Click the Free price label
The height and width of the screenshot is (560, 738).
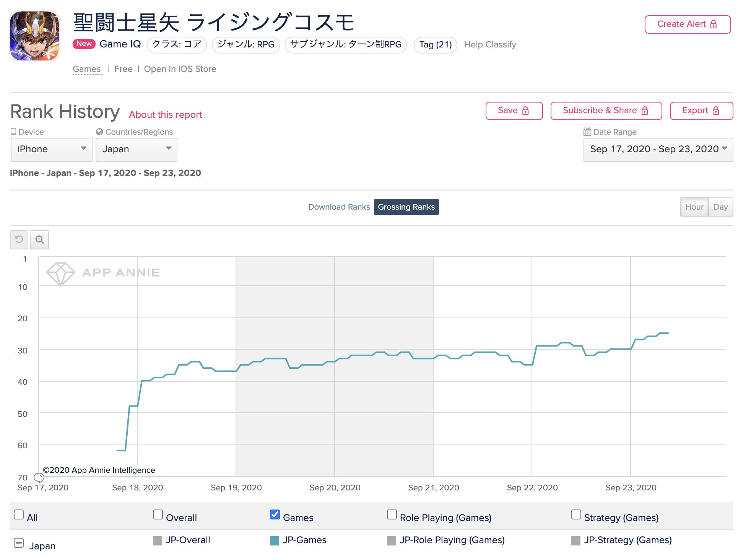pyautogui.click(x=123, y=69)
